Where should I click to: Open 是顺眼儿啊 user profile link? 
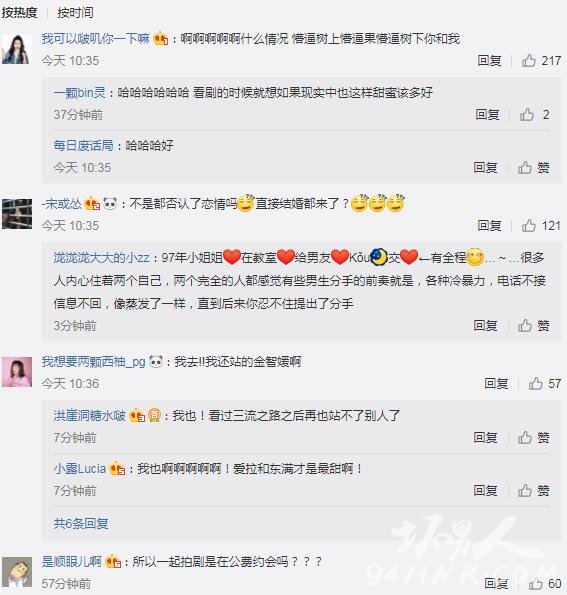[72, 561]
